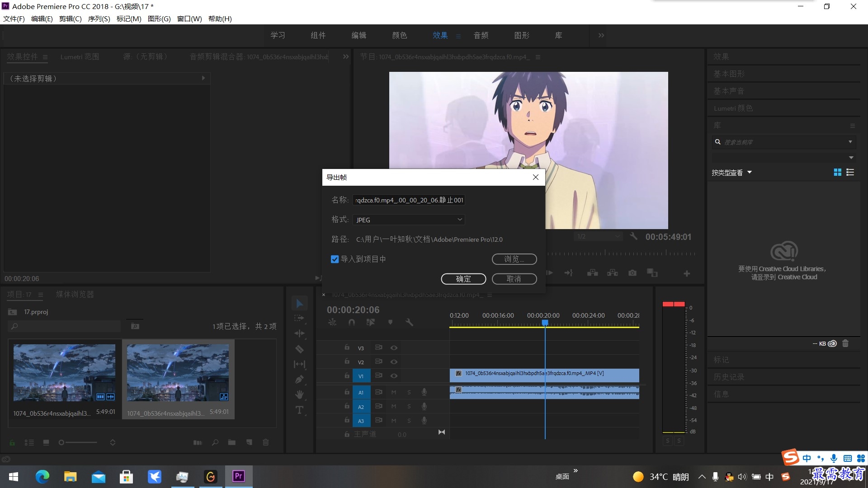The width and height of the screenshot is (868, 488).
Task: Switch Libraries panel to list view
Action: [x=850, y=172]
